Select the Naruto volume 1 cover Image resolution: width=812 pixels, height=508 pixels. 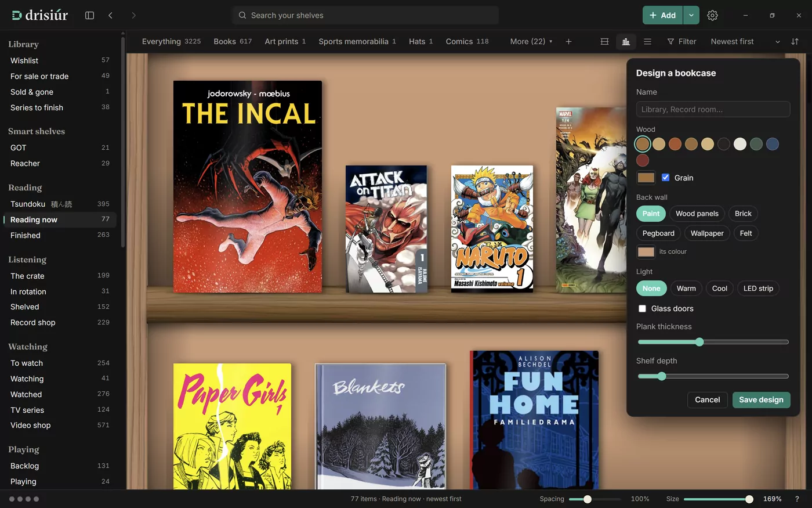(492, 229)
